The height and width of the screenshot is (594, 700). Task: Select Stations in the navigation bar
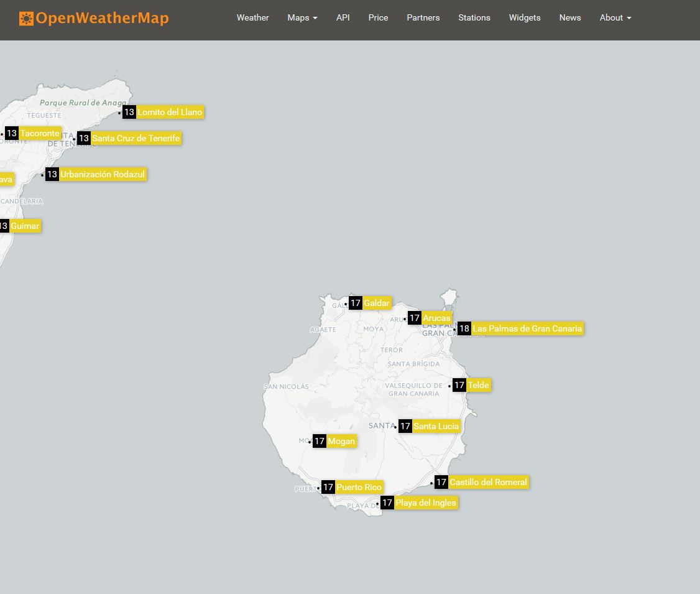[474, 17]
